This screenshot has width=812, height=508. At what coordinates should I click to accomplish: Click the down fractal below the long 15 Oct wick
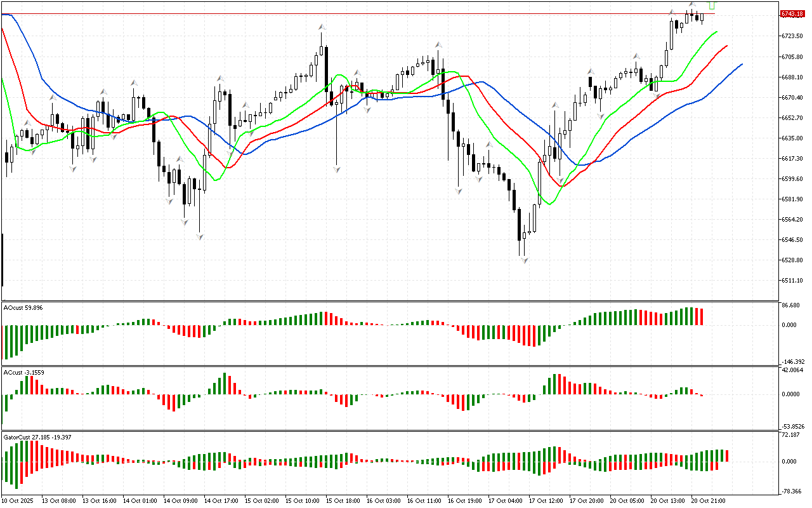click(337, 169)
